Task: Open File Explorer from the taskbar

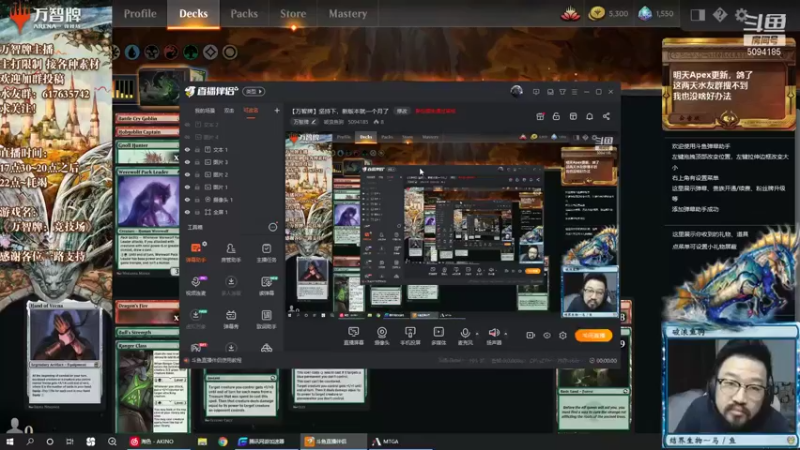Action: click(x=203, y=441)
